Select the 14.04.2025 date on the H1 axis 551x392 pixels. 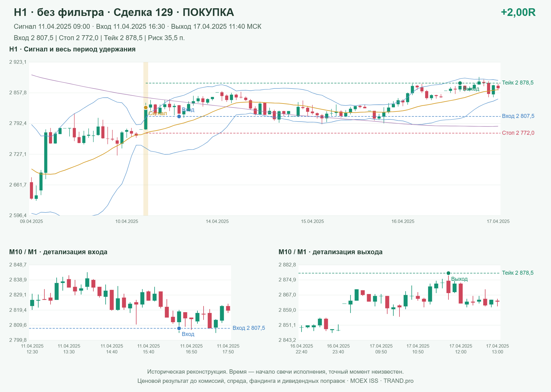pyautogui.click(x=217, y=221)
